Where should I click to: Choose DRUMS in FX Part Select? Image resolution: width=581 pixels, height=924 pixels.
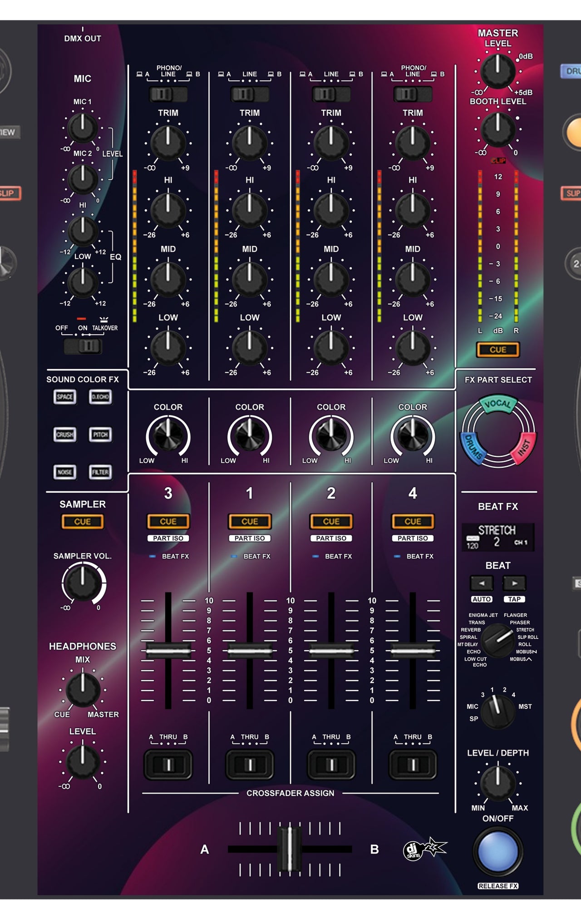[x=473, y=449]
